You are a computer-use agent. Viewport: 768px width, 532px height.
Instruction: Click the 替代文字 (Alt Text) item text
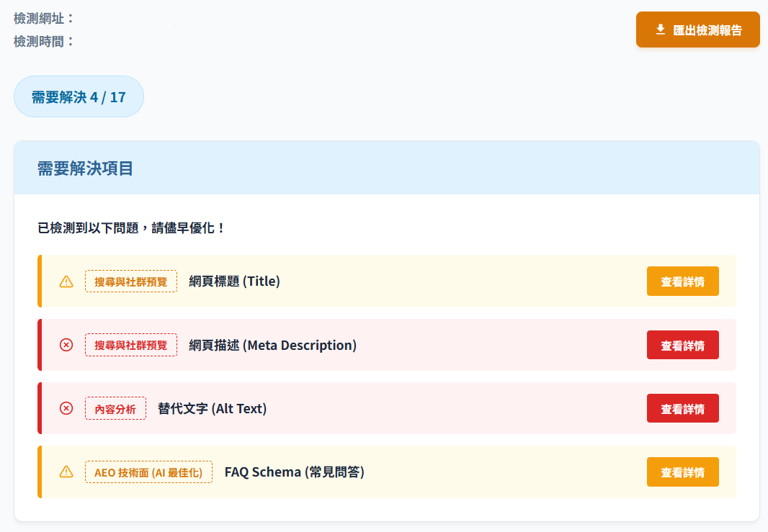click(x=212, y=409)
